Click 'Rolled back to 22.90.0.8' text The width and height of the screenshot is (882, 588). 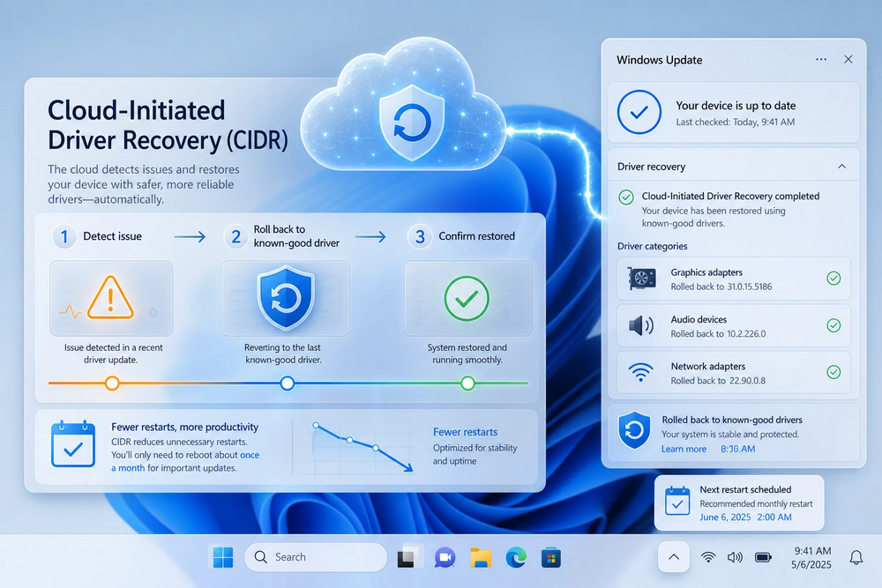coord(718,381)
